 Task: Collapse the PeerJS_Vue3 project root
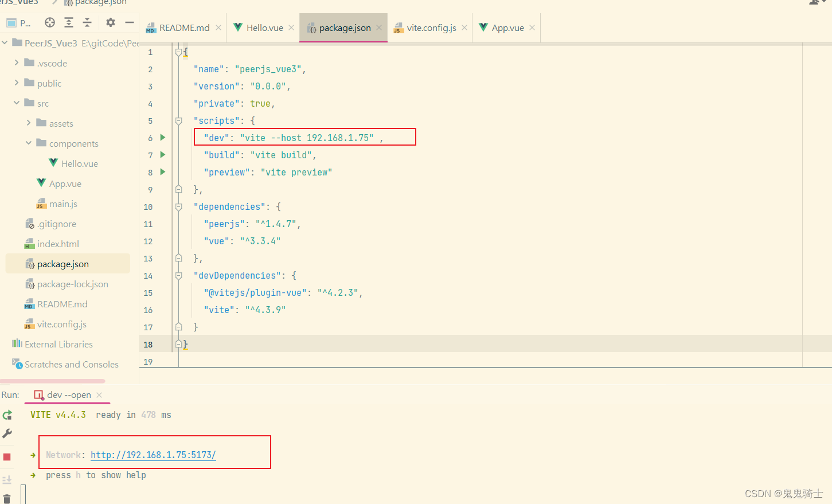tap(5, 42)
